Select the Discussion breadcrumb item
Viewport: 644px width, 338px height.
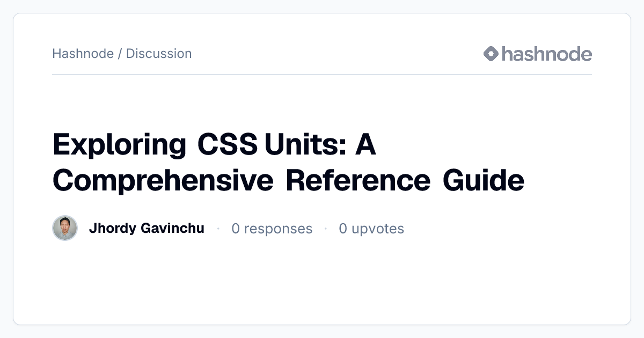click(x=159, y=54)
